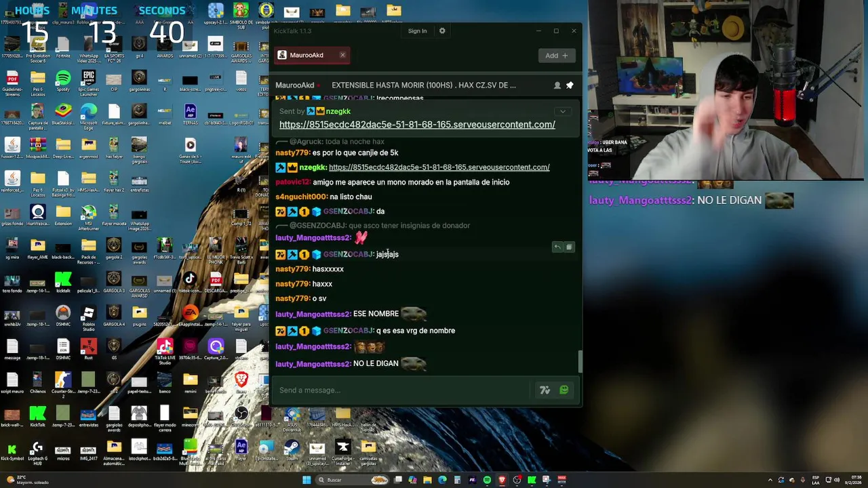Image resolution: width=868 pixels, height=488 pixels.
Task: Select Counter-Strike 2 desktop icon
Action: (x=63, y=385)
